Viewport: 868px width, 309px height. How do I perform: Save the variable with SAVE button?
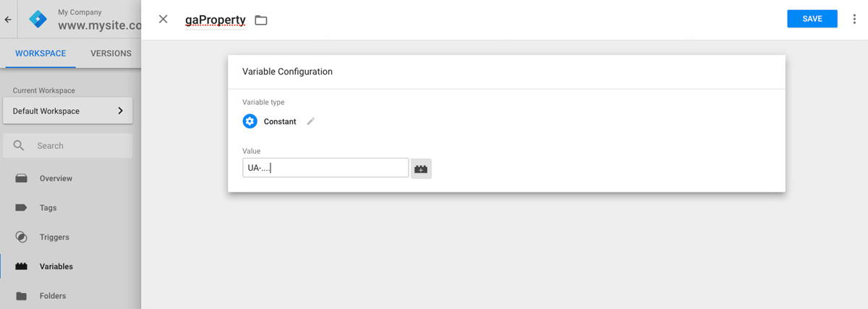(812, 19)
